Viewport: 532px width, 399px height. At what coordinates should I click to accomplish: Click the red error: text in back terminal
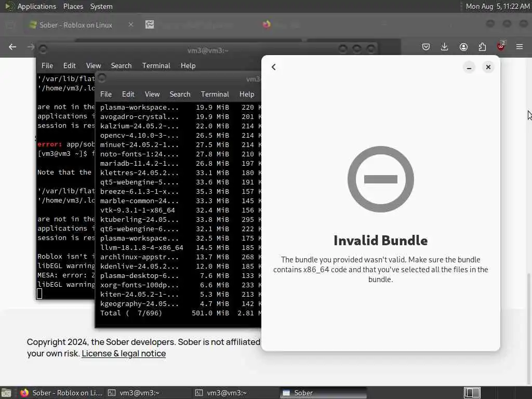tap(49, 144)
